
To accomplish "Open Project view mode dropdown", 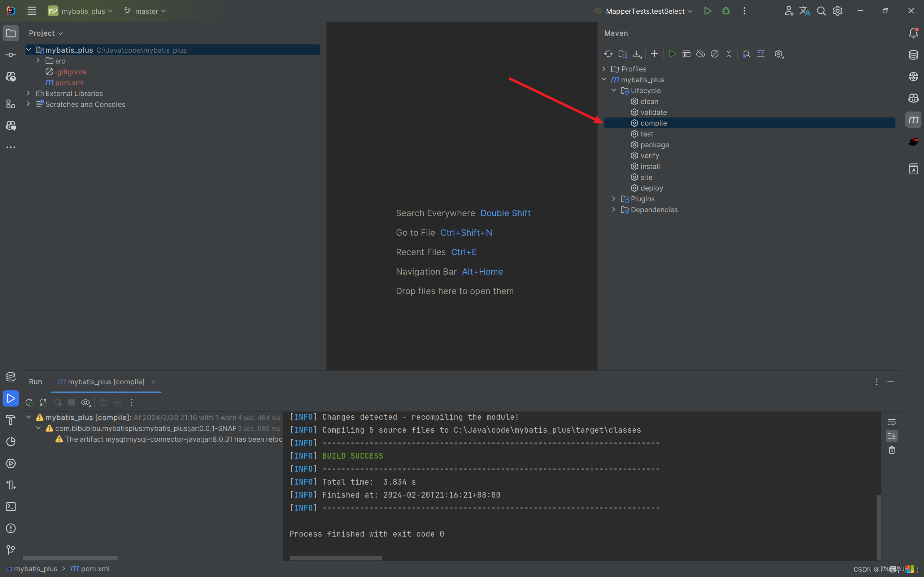I will click(46, 33).
